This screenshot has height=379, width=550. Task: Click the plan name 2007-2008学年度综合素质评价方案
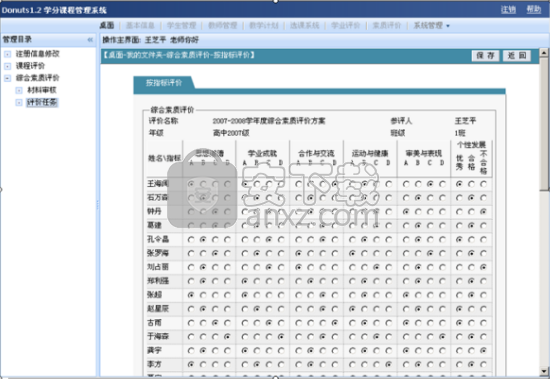coord(269,121)
